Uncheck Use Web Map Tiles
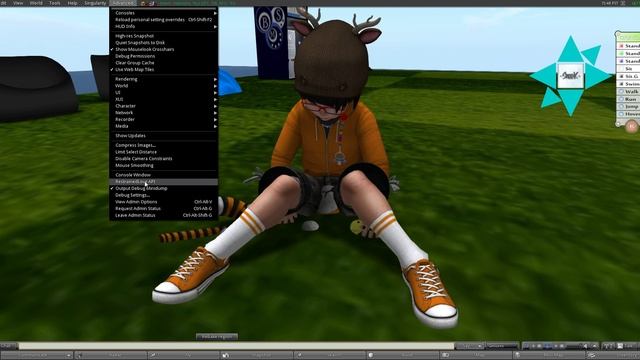 pos(163,69)
